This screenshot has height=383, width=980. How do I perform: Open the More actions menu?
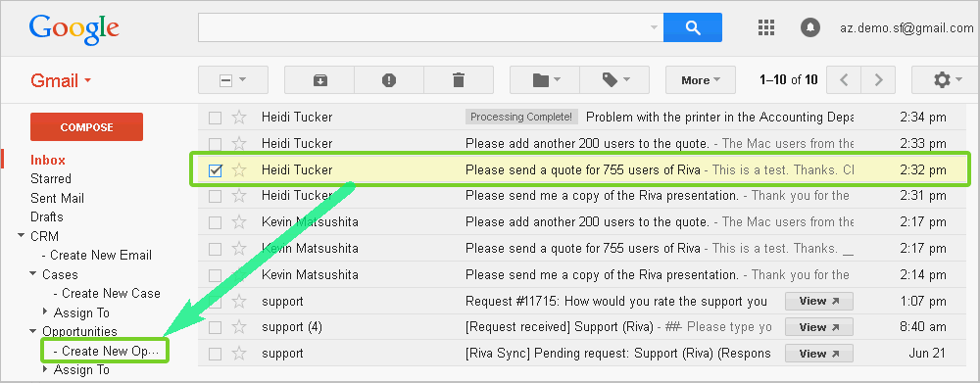[701, 80]
